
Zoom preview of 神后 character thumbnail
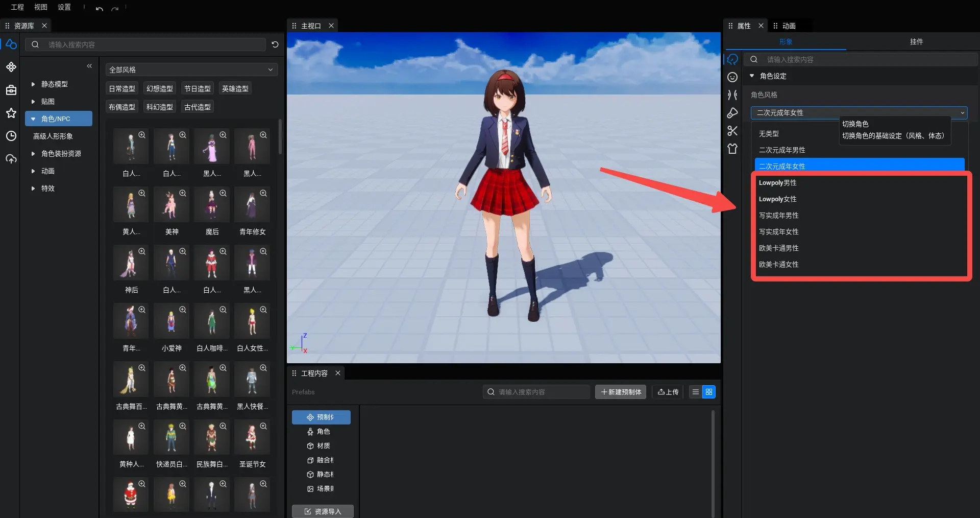tap(142, 251)
